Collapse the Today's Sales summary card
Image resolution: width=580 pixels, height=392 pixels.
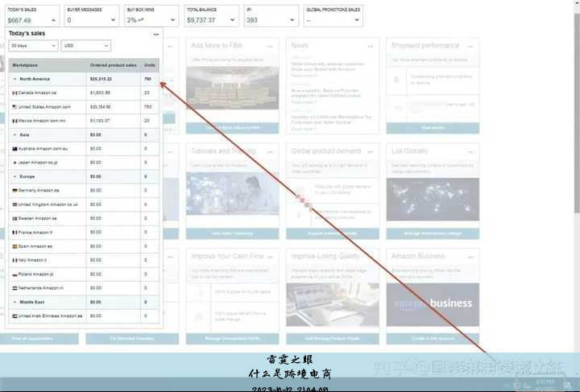click(x=53, y=19)
